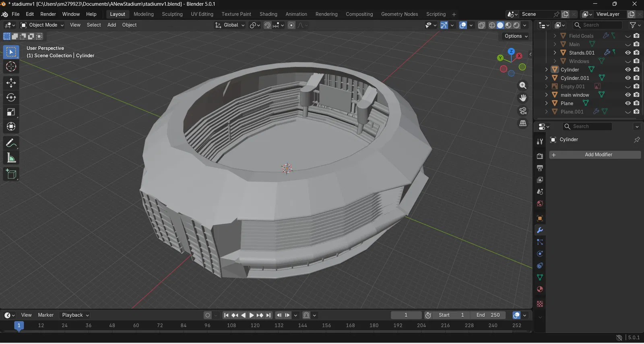The height and width of the screenshot is (344, 644).
Task: Select the Measure ruler tool
Action: 11,158
